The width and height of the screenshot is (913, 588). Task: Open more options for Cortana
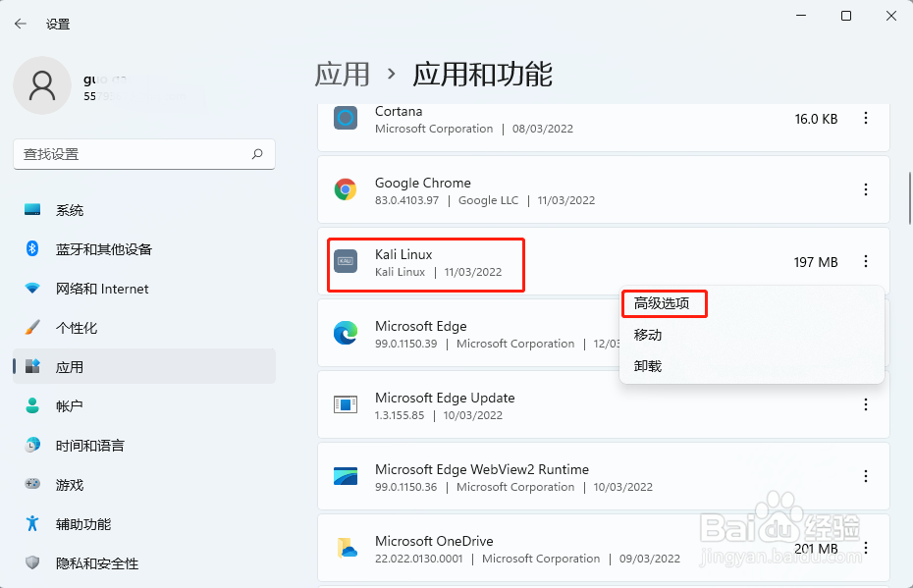(866, 118)
